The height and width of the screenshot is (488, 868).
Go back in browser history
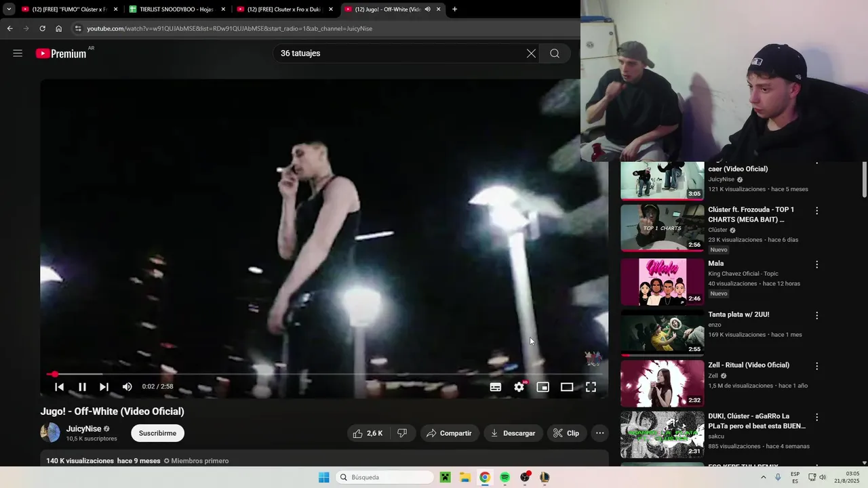coord(9,28)
